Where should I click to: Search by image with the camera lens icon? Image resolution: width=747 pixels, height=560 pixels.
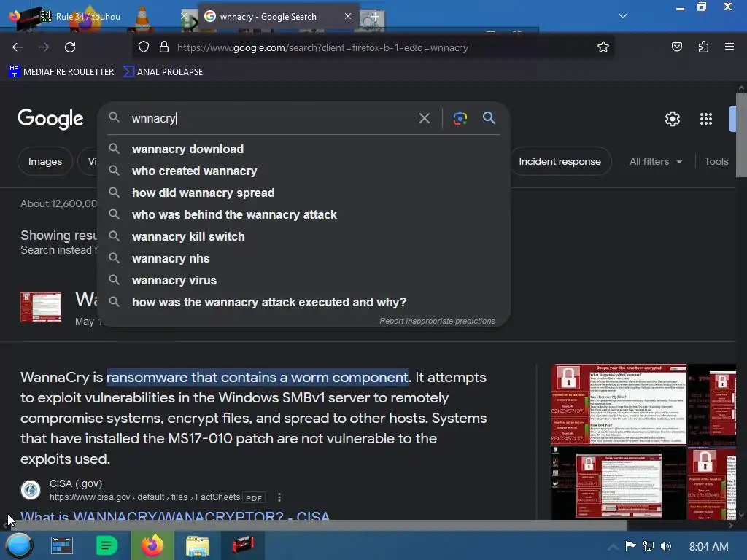click(460, 118)
